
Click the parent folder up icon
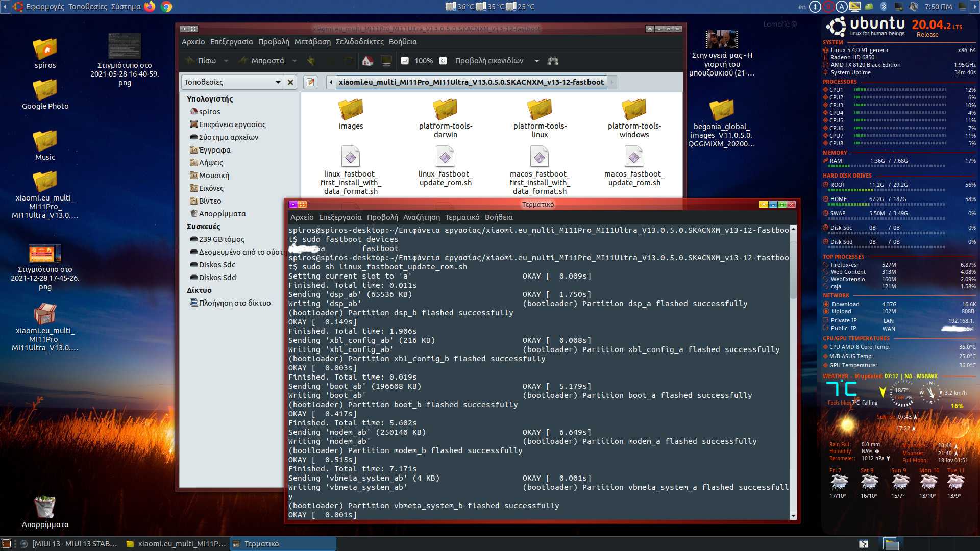coord(311,61)
